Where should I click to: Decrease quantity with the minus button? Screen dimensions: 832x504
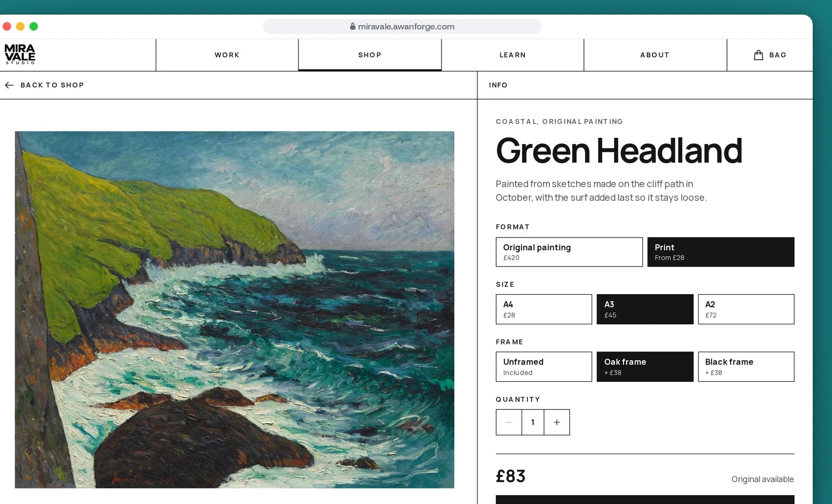[509, 422]
